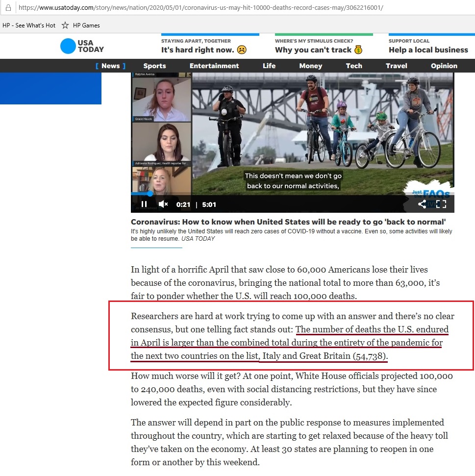Open 'Why you can't track' stimulus story
475x476 pixels.
(x=319, y=50)
